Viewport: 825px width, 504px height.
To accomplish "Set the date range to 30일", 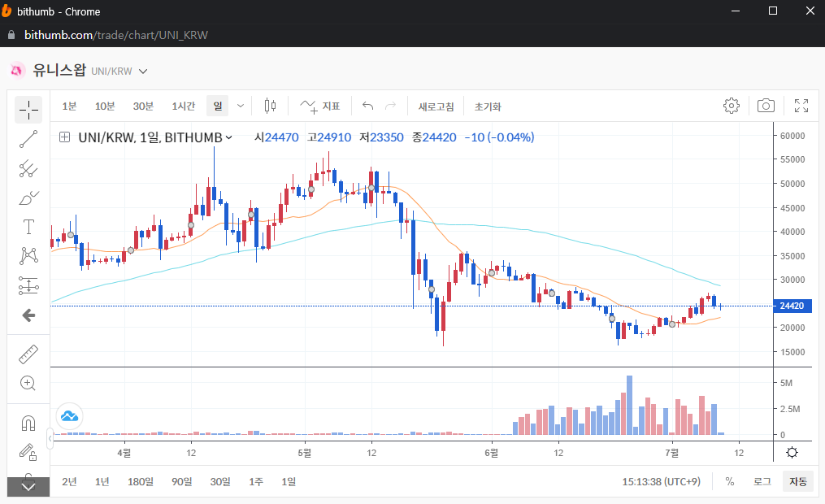I will [220, 482].
